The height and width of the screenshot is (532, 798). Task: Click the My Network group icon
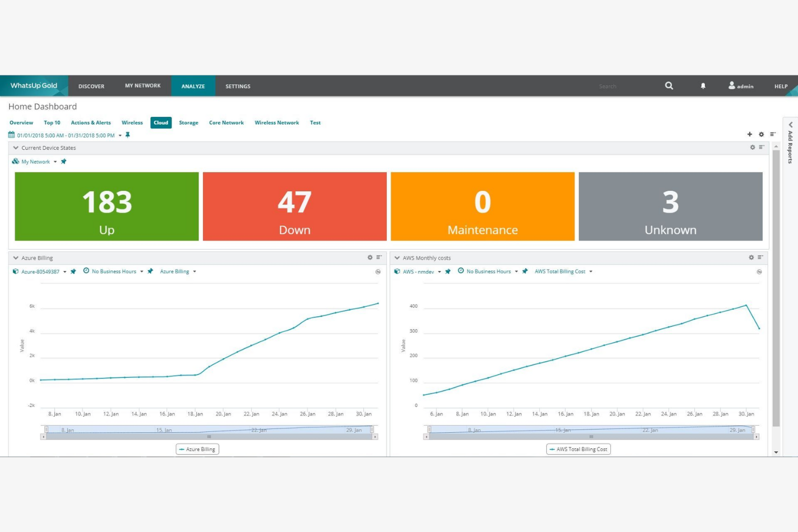pyautogui.click(x=15, y=161)
